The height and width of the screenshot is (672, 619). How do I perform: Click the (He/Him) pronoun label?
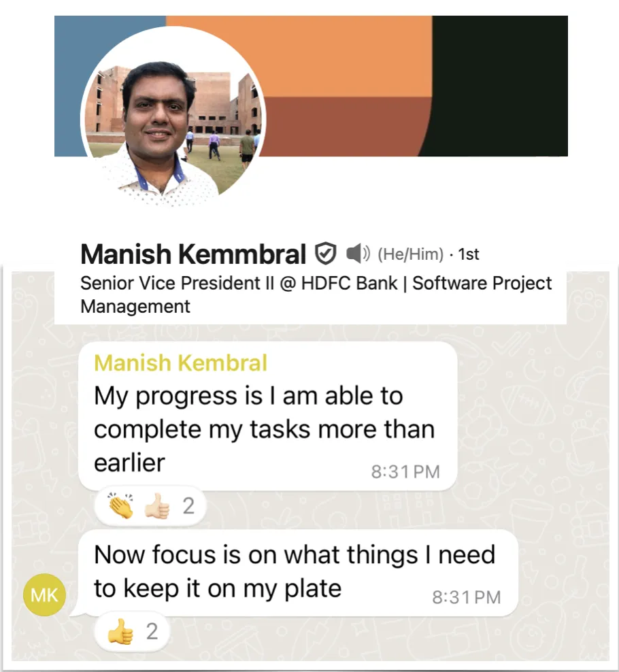[x=410, y=254]
